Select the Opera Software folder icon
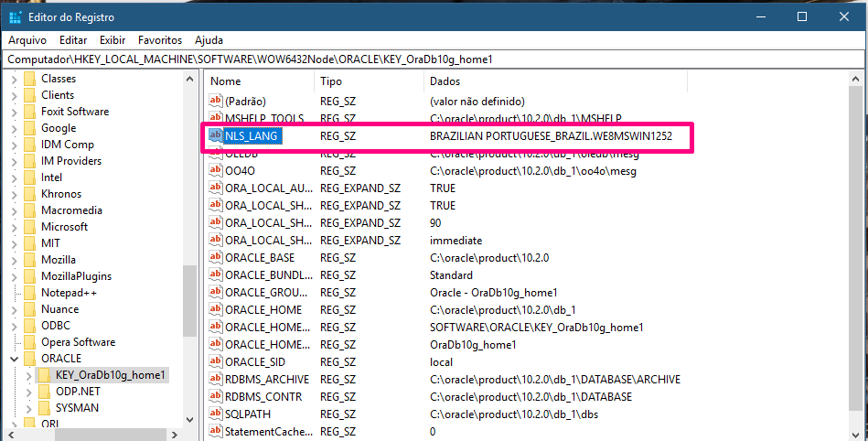Image resolution: width=868 pixels, height=441 pixels. point(30,342)
